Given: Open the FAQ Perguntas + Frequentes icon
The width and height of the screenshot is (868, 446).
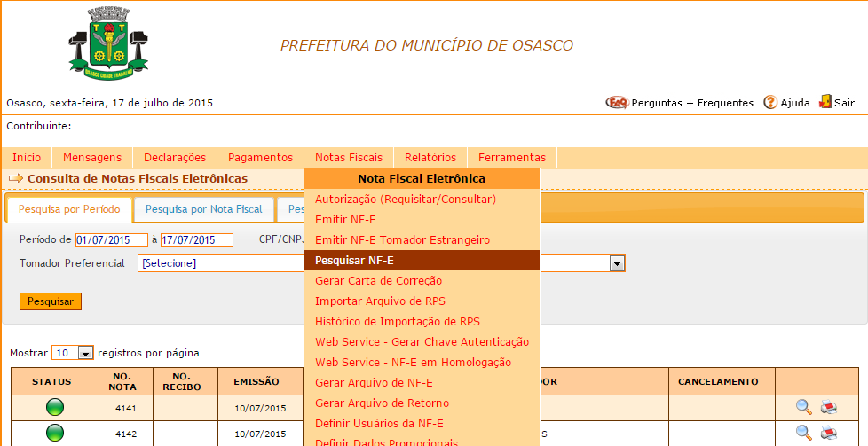Looking at the screenshot, I should (616, 103).
